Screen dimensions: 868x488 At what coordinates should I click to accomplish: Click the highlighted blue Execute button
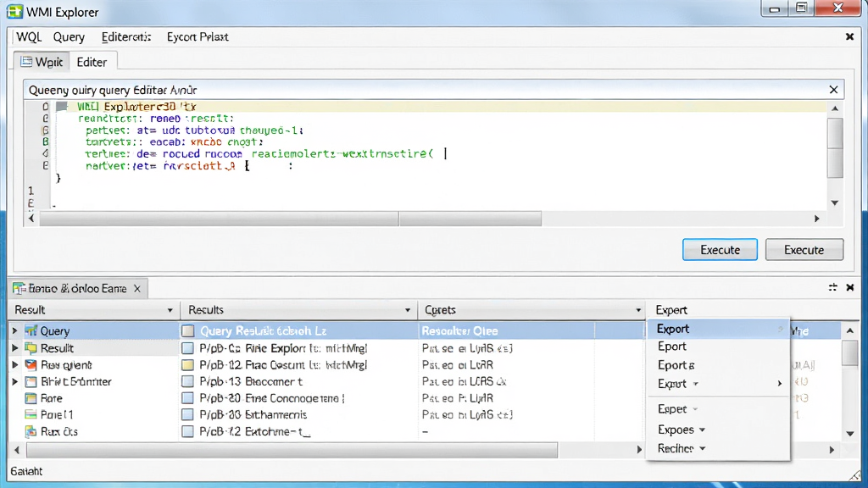click(720, 250)
